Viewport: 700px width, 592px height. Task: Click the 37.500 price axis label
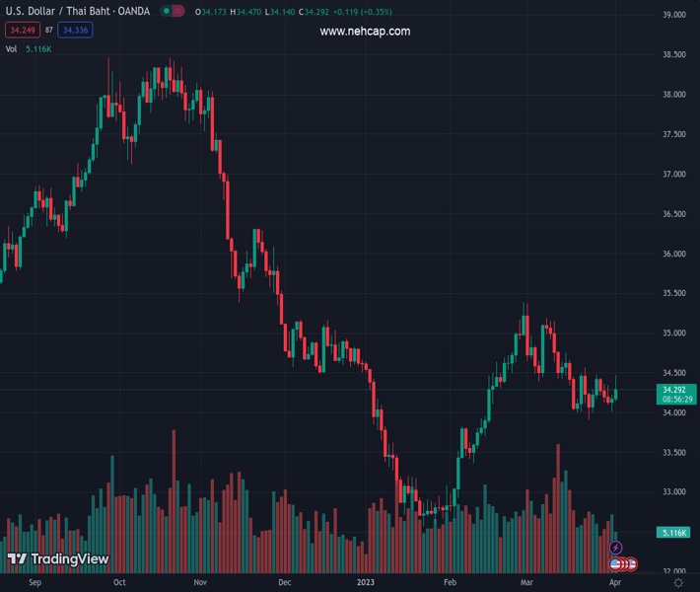pyautogui.click(x=674, y=134)
